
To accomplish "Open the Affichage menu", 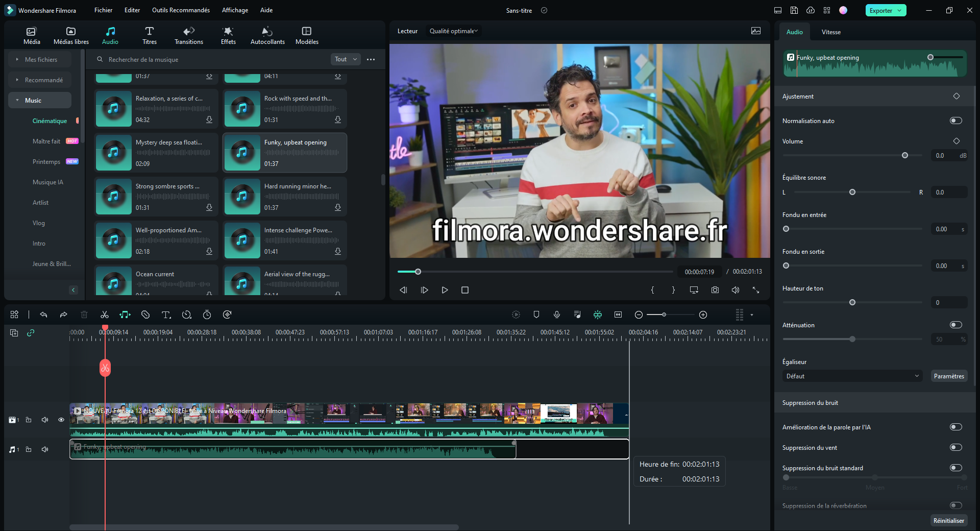I will coord(235,10).
